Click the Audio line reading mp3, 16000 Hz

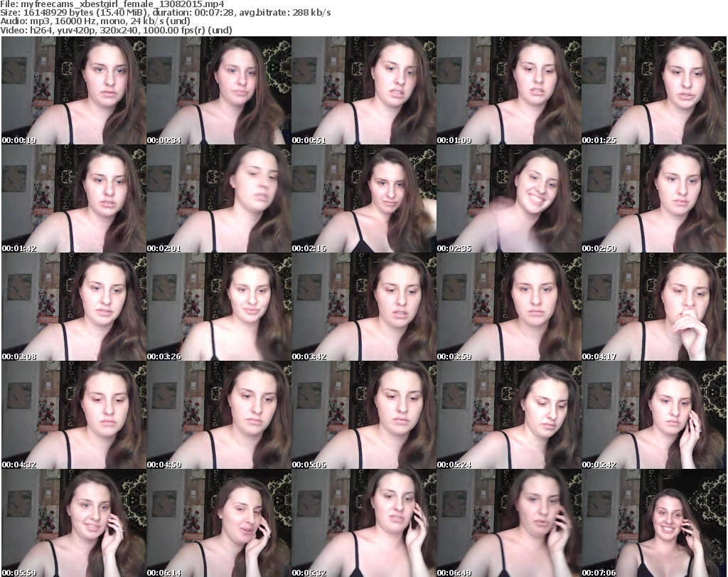coord(95,21)
